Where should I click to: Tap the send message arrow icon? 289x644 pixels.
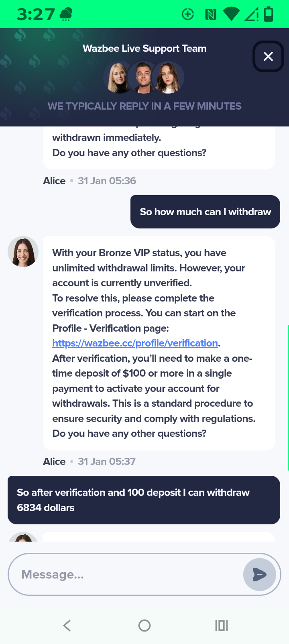(259, 575)
